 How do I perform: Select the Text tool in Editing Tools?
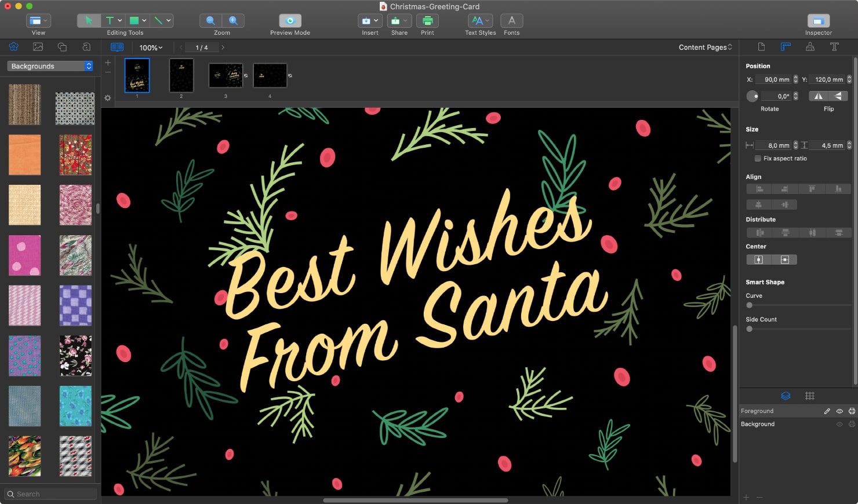(110, 20)
